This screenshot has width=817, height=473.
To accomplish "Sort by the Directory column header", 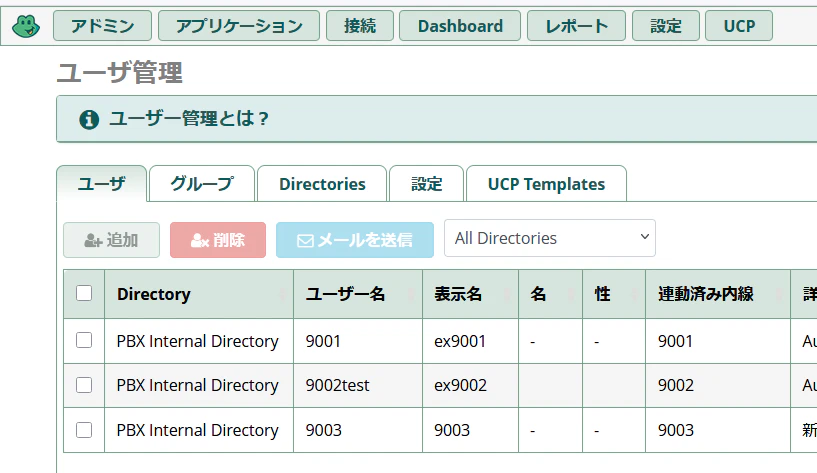I will (199, 294).
